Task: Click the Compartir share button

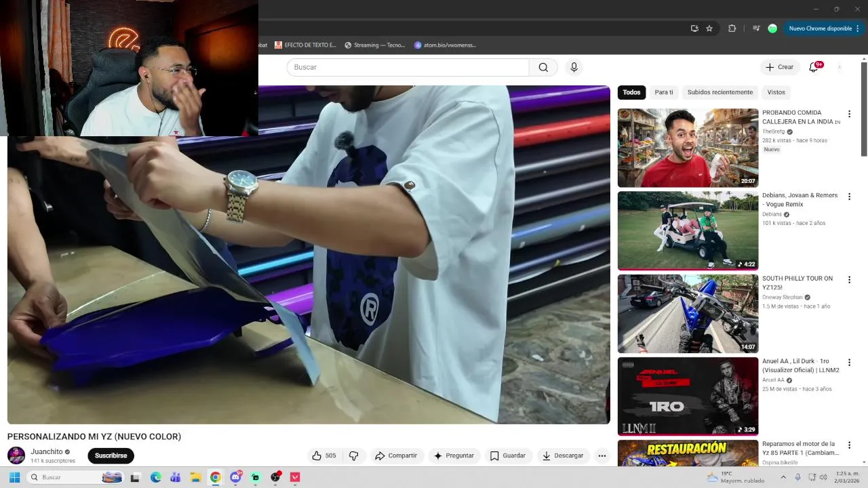Action: (x=396, y=455)
